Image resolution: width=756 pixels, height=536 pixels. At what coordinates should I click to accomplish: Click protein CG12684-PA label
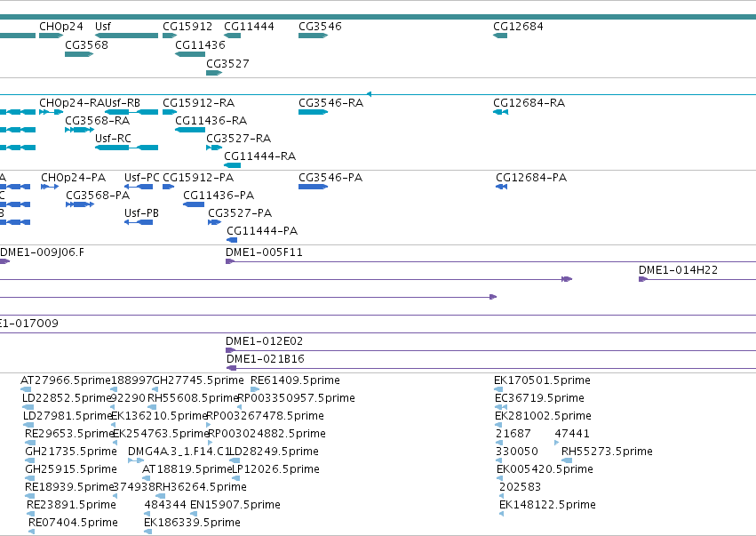tap(531, 178)
